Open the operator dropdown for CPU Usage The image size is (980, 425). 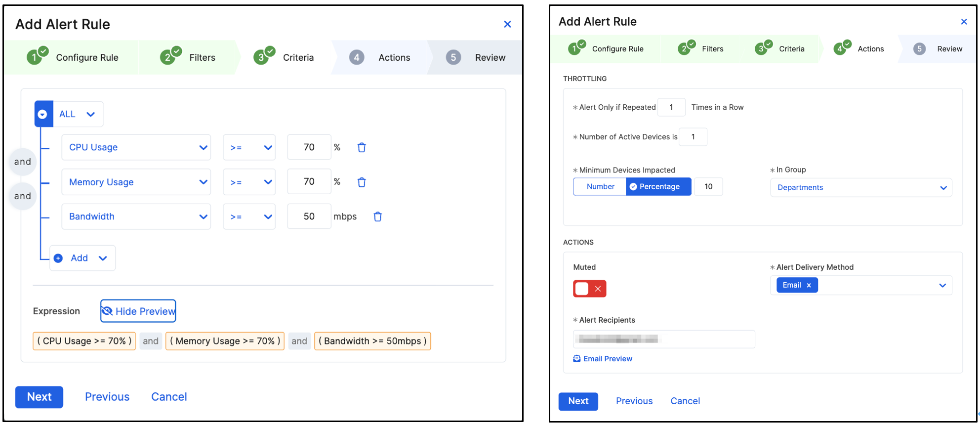coord(249,147)
